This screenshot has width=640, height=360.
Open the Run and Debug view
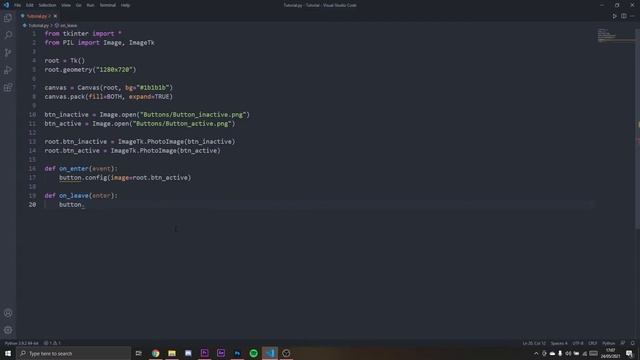(8, 70)
